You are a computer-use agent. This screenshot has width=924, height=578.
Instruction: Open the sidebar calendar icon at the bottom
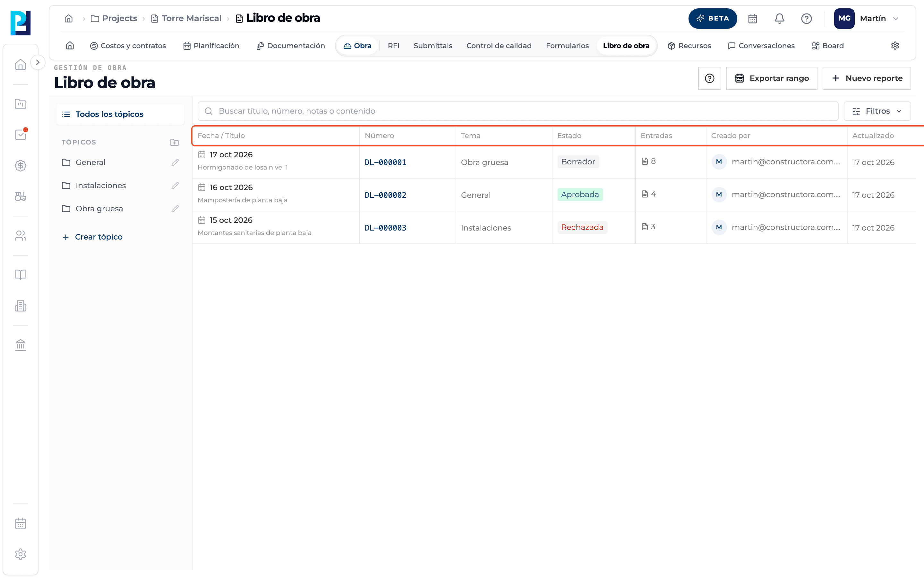point(21,523)
